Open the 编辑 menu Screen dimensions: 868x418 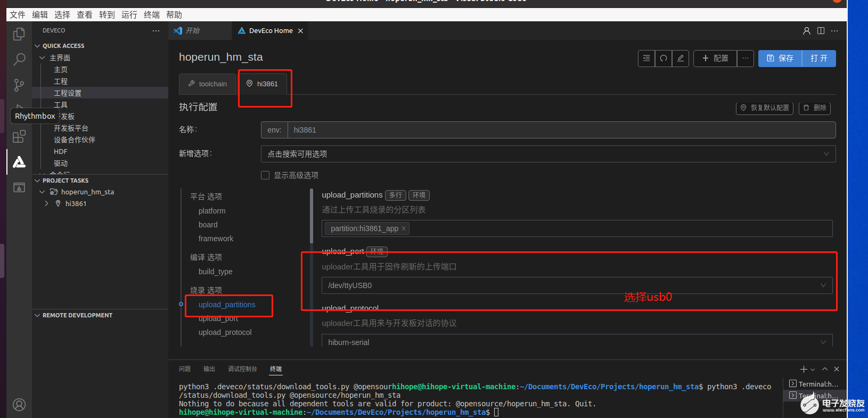pyautogui.click(x=40, y=15)
